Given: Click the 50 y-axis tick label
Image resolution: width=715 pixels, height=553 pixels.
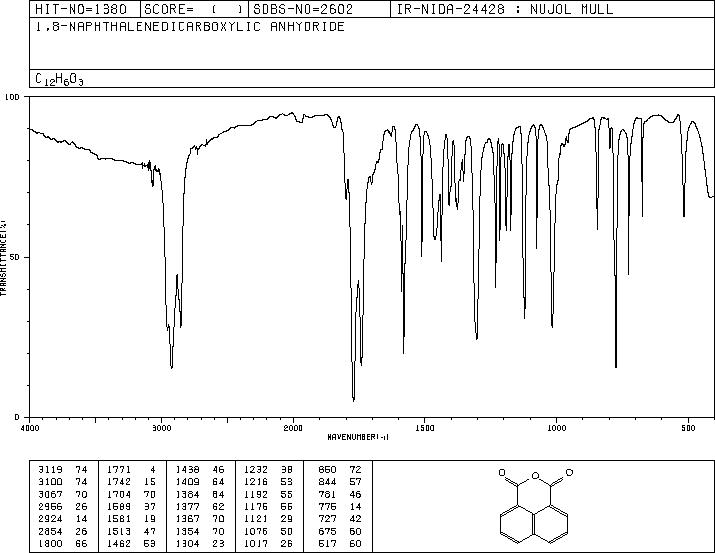Looking at the screenshot, I should tap(15, 258).
